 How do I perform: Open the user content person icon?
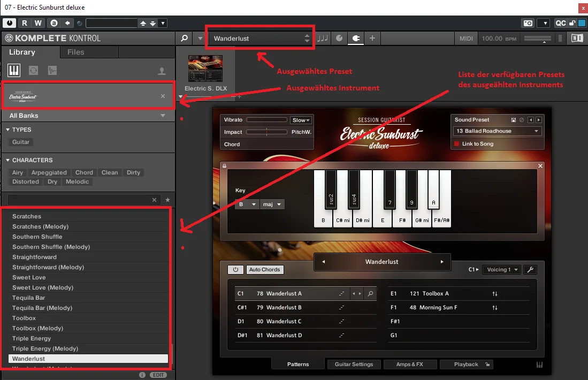tap(162, 71)
